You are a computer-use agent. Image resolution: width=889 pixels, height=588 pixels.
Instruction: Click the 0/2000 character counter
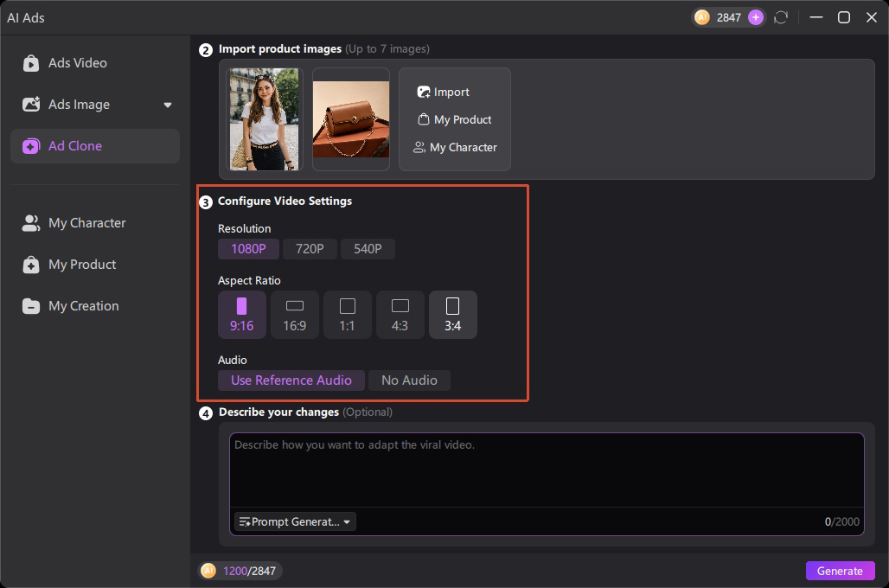[x=842, y=521]
